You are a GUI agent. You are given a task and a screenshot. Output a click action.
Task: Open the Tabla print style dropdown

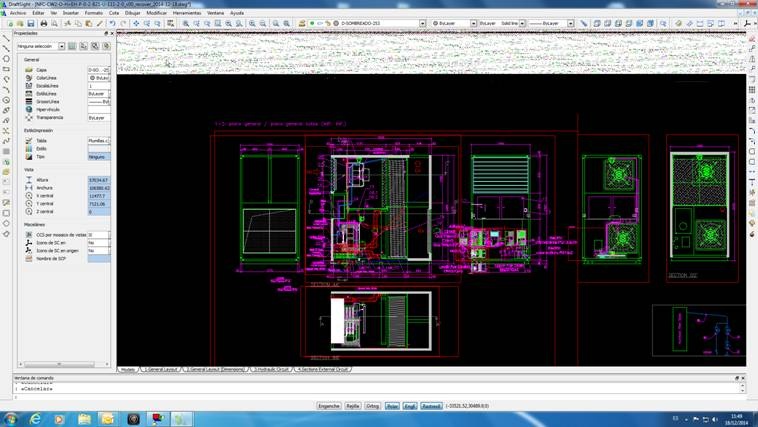[x=99, y=141]
